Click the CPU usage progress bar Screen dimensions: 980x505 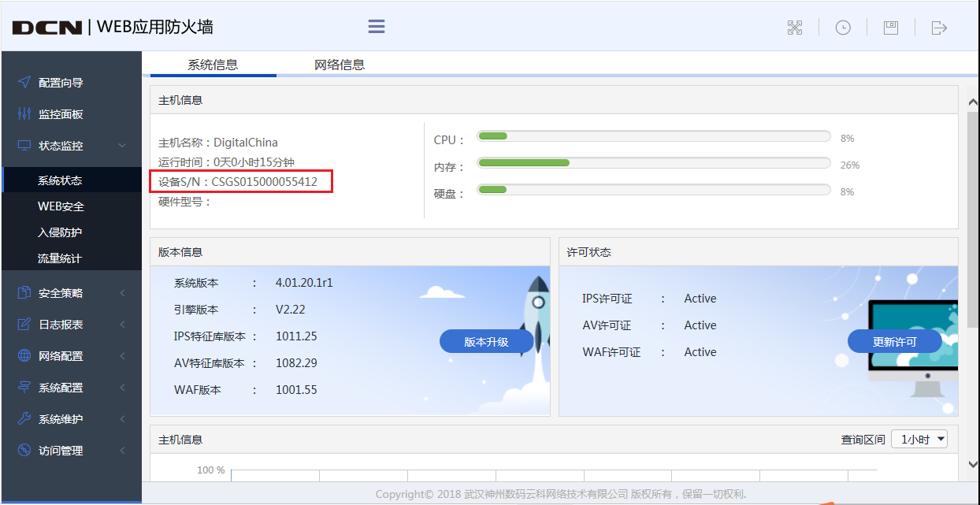(653, 136)
